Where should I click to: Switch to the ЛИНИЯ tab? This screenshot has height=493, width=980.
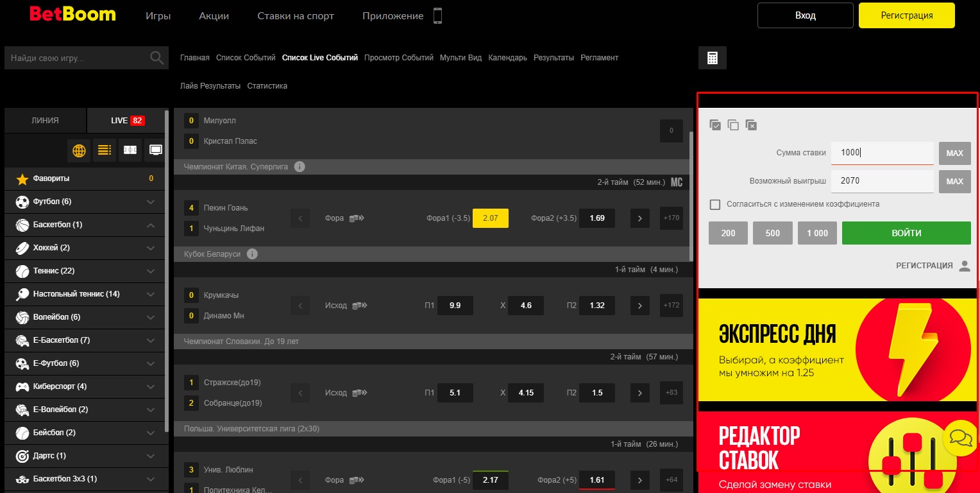(45, 121)
